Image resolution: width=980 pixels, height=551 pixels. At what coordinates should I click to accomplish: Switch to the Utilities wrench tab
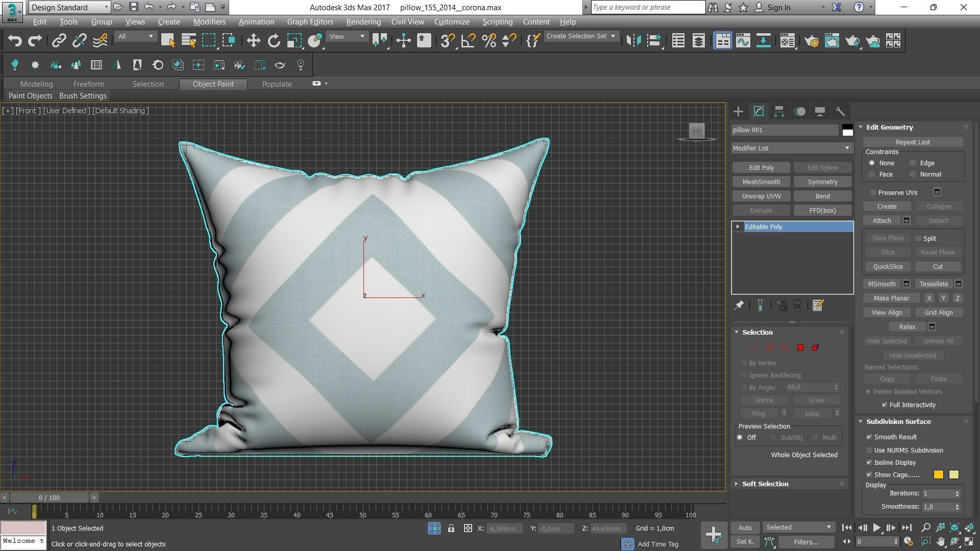[x=840, y=111]
